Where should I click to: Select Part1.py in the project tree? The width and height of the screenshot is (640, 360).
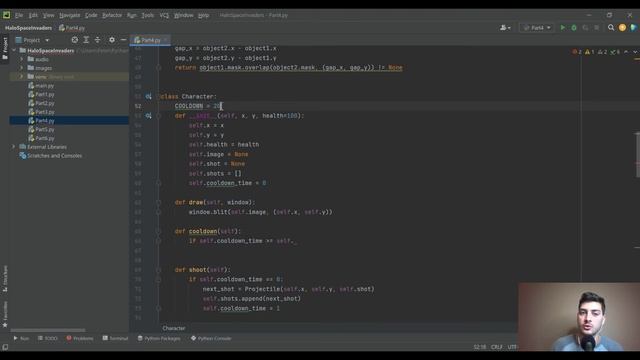click(41, 94)
